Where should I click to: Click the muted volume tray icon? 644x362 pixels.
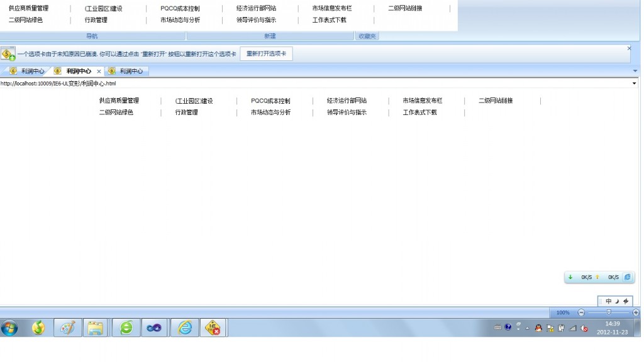[x=584, y=328]
